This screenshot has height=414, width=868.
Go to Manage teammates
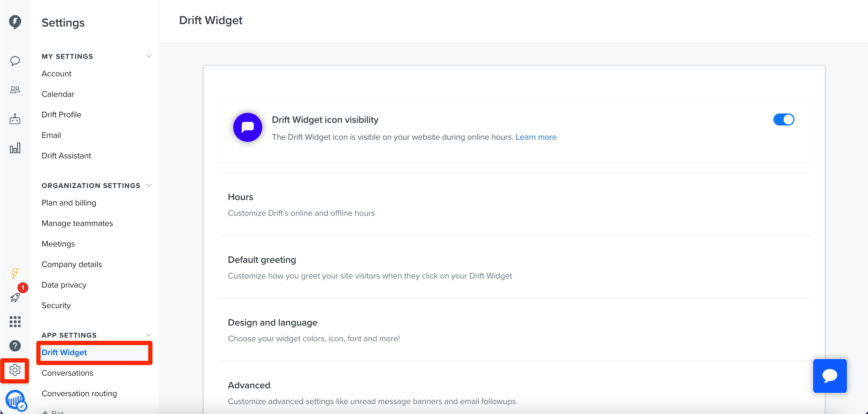[x=77, y=223]
